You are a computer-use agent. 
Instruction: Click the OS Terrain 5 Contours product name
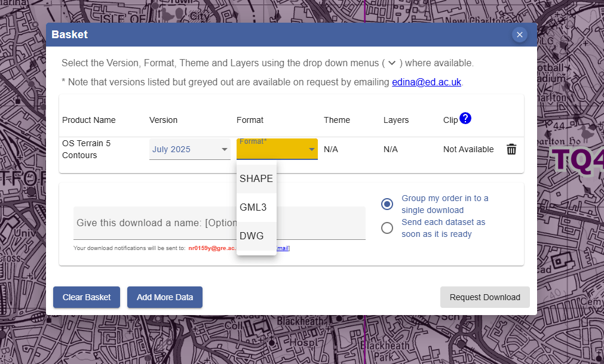(x=87, y=149)
